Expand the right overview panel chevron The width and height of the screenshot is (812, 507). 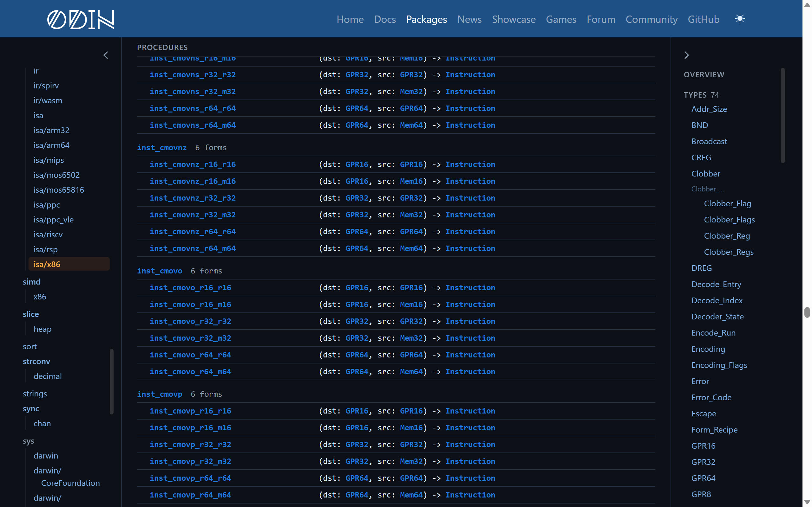(x=686, y=55)
